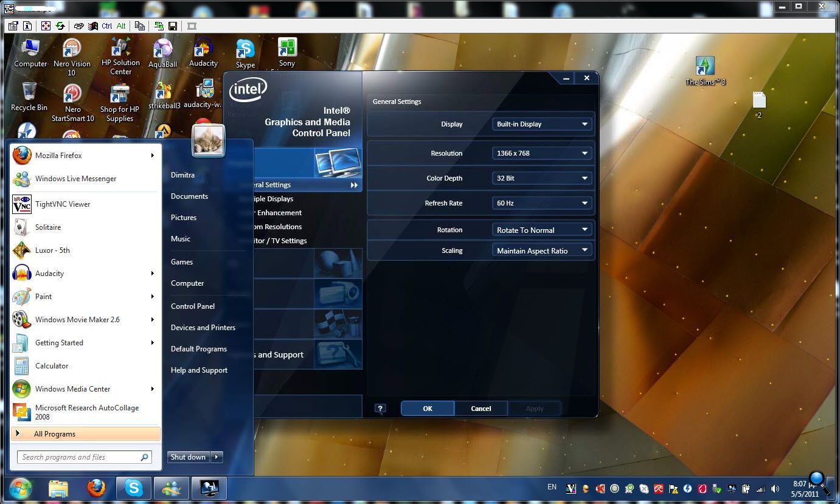Open VNC file transfer icon
Viewport: 840px width, 504px height.
tap(140, 26)
